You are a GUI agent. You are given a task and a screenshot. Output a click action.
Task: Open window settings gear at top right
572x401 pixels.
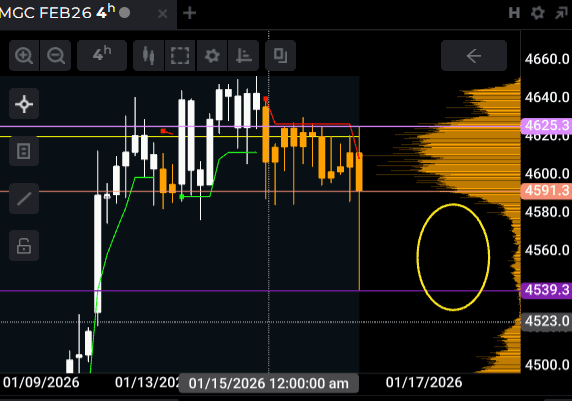point(537,13)
